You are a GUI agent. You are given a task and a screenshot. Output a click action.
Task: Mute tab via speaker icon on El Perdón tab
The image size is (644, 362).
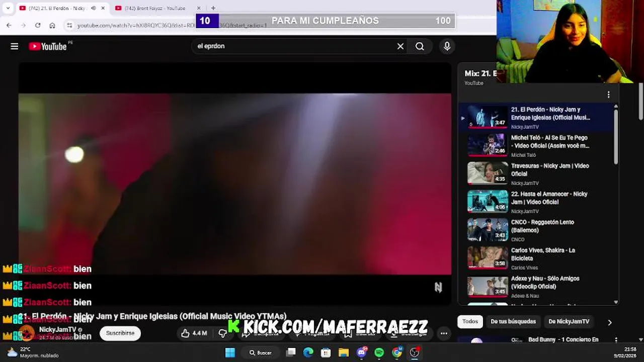(x=93, y=8)
